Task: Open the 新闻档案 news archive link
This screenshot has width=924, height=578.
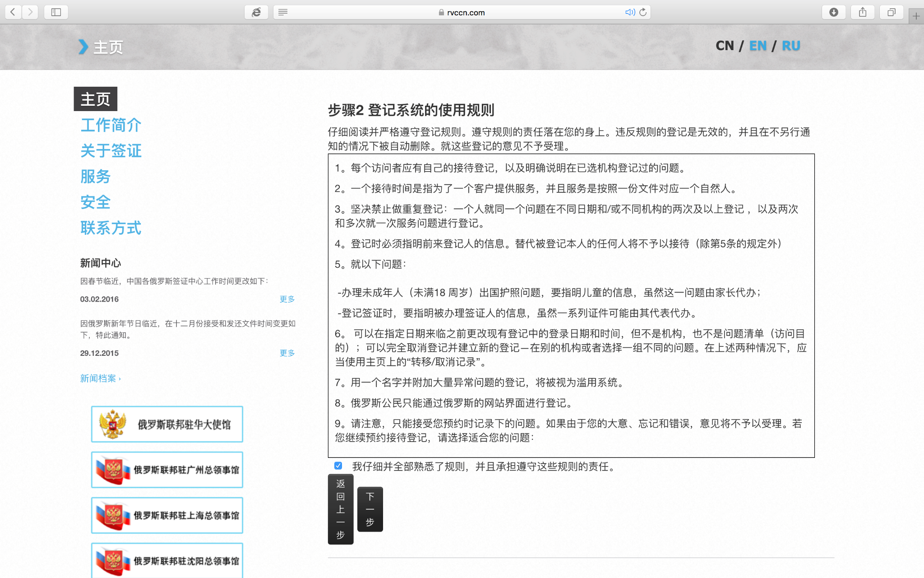Action: pyautogui.click(x=101, y=378)
